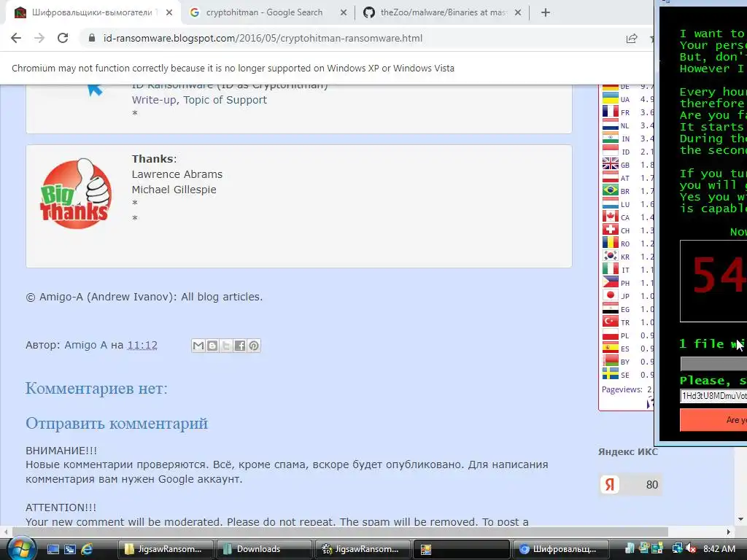Close the Шифровальщики-вымогатели tab
This screenshot has width=747, height=560.
tap(169, 12)
